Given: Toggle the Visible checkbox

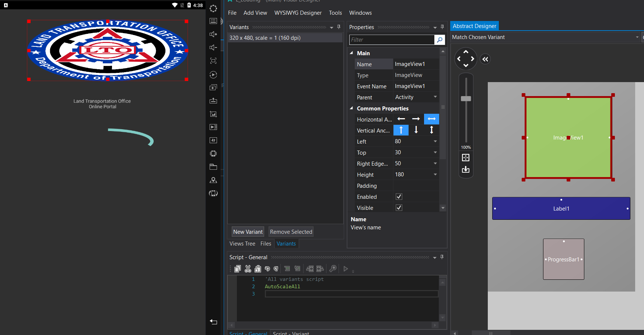Looking at the screenshot, I should 399,208.
